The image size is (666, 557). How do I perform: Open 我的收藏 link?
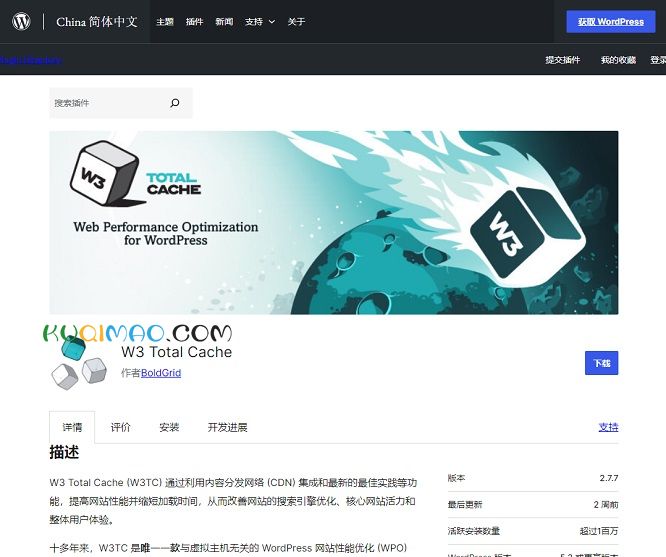click(618, 60)
